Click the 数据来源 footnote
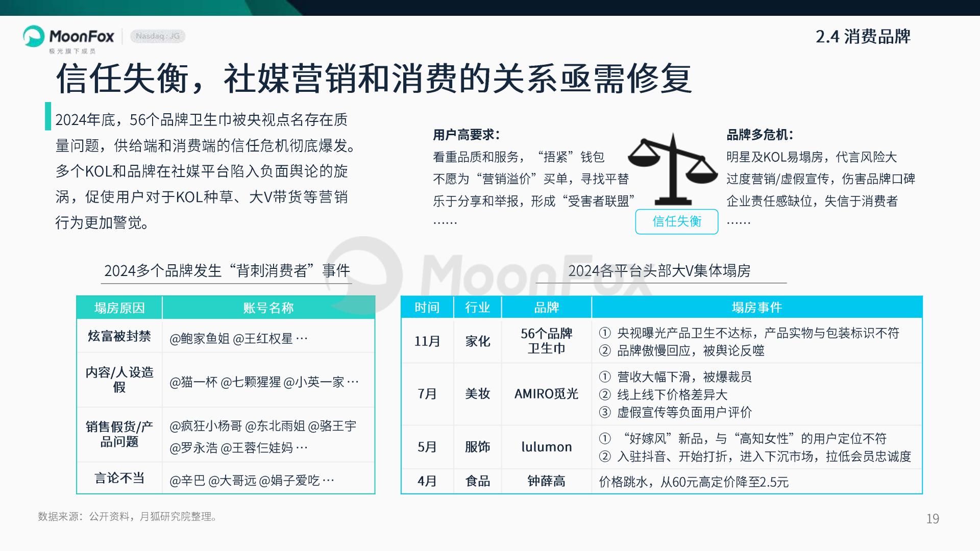This screenshot has height=551, width=980. pos(128,516)
